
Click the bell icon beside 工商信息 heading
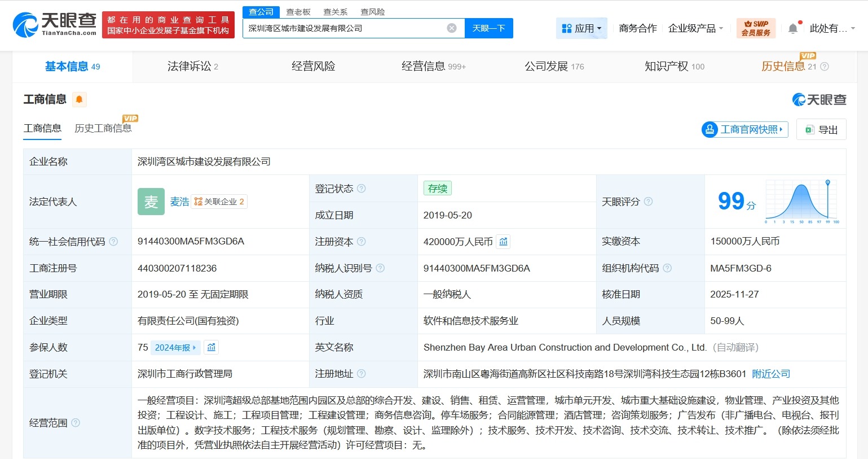(x=78, y=99)
